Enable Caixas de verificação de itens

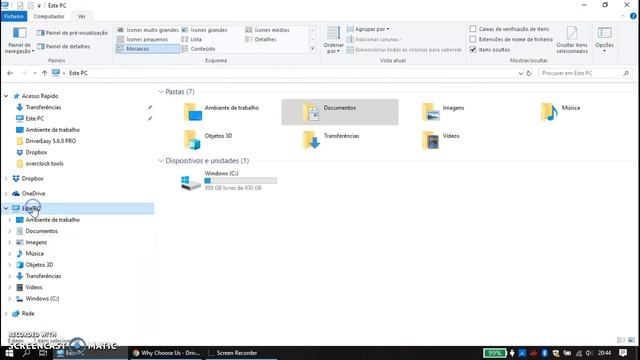(473, 29)
